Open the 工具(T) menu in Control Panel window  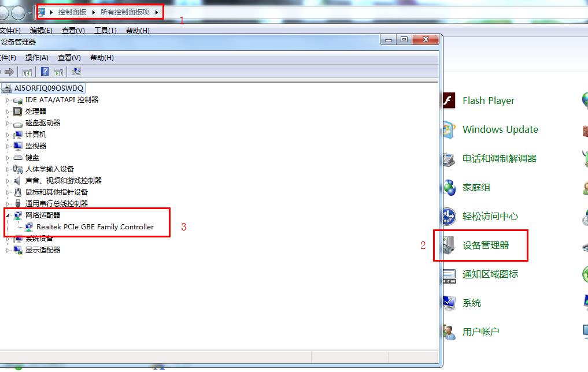click(x=105, y=31)
